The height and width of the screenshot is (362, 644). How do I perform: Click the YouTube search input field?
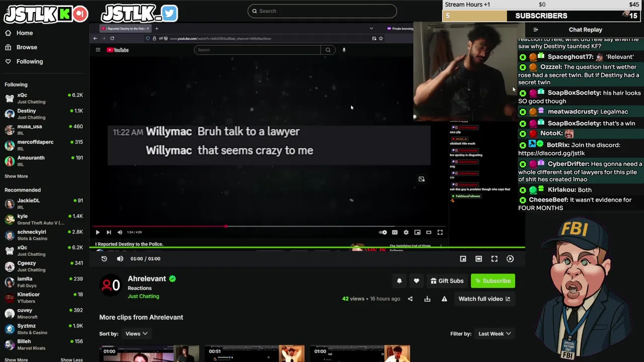pos(257,50)
